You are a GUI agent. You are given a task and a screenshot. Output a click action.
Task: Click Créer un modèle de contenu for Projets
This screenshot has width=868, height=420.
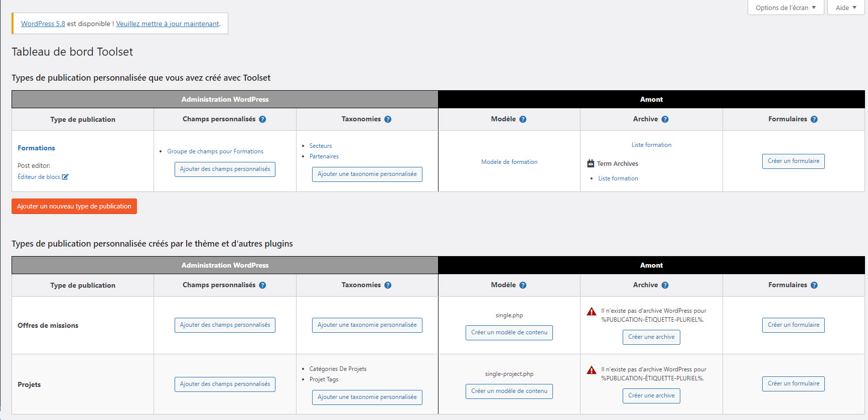point(509,391)
